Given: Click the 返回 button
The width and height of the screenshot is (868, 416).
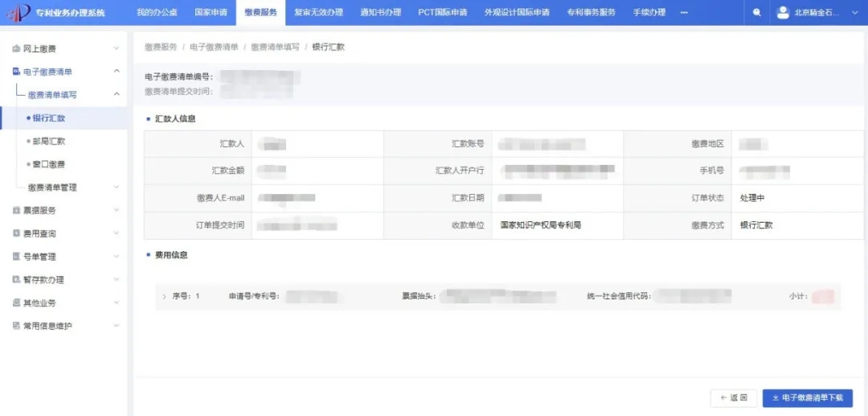Looking at the screenshot, I should (x=734, y=397).
